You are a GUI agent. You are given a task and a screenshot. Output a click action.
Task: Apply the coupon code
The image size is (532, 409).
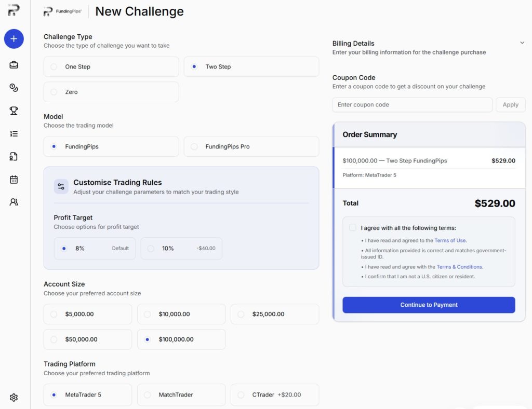point(510,105)
